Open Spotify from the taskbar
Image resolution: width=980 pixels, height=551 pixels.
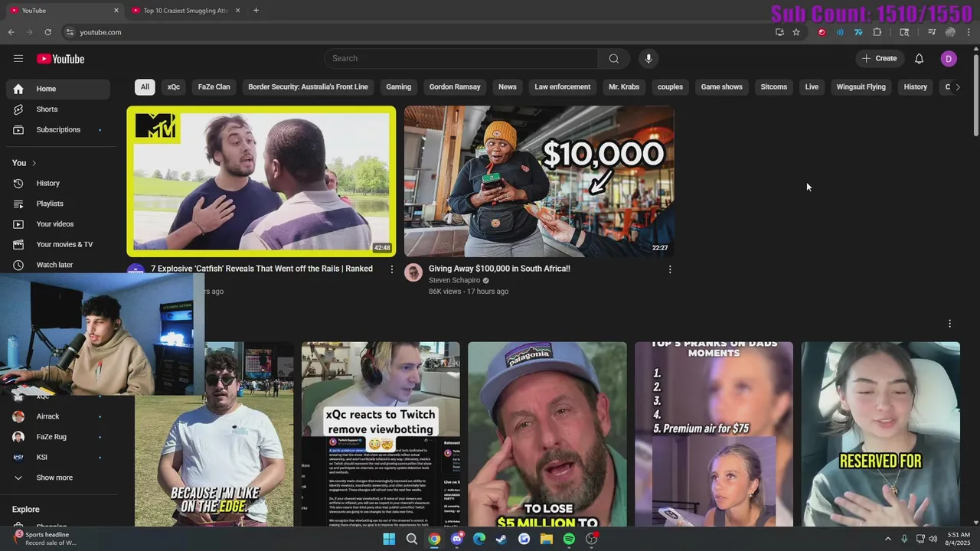(569, 539)
